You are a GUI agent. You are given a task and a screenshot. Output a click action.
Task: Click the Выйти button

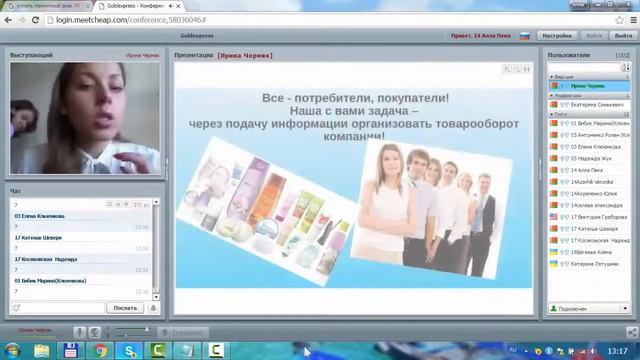623,36
